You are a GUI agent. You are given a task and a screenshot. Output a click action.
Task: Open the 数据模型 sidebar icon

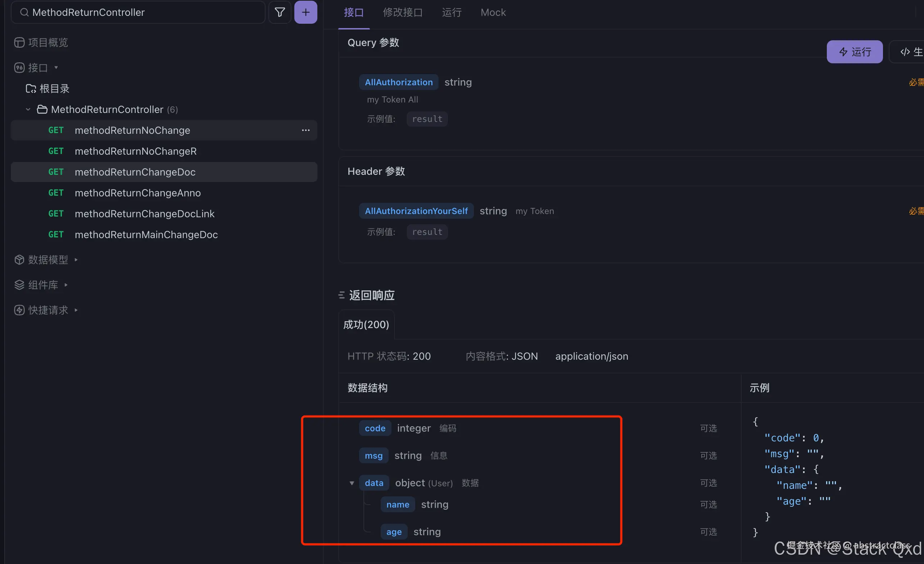coord(19,259)
